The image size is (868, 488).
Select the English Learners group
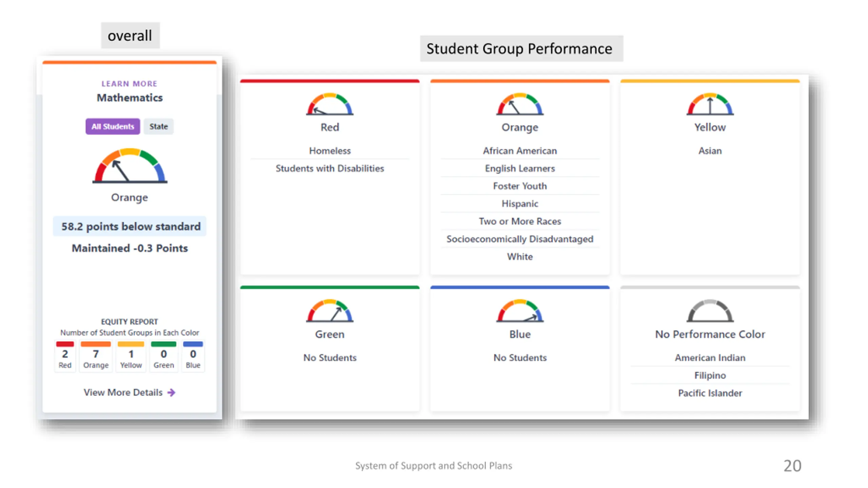520,168
